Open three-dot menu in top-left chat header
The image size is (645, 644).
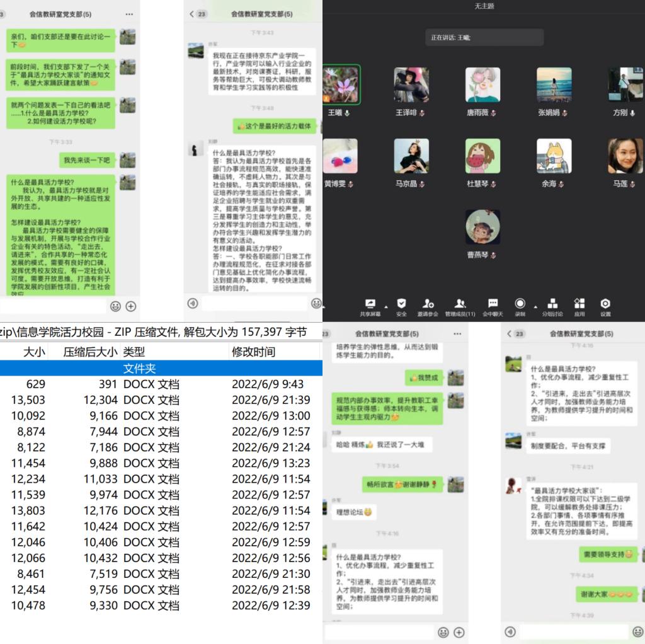click(129, 14)
